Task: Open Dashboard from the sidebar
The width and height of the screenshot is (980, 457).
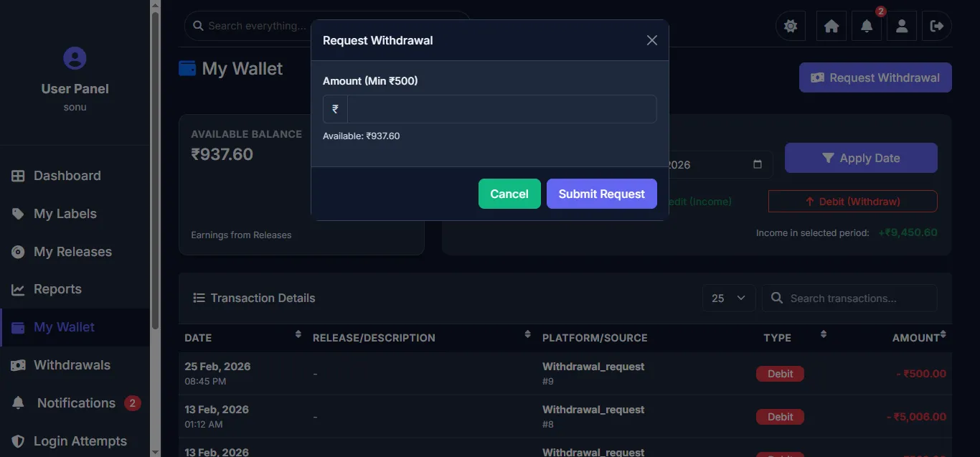Action: 75,176
